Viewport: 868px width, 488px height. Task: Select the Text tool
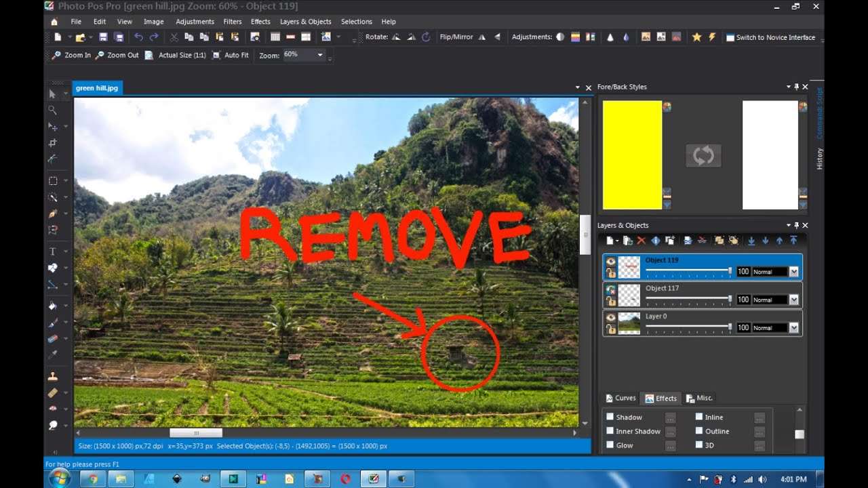click(52, 251)
